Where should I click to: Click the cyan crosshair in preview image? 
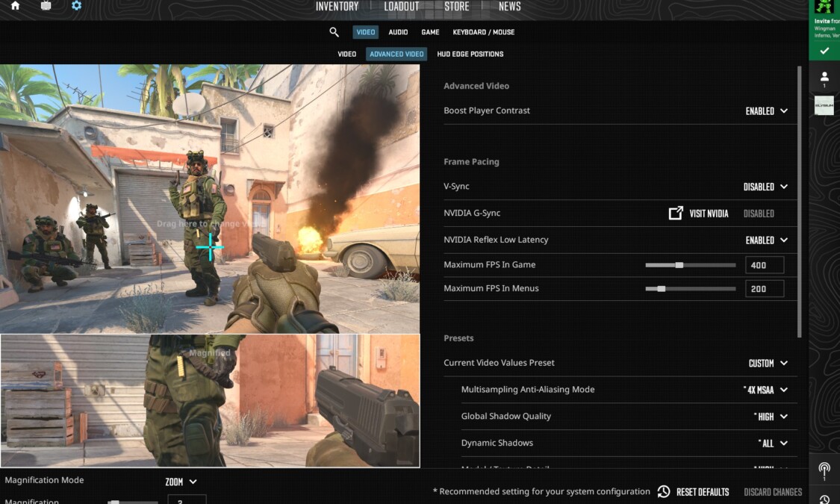click(x=210, y=247)
